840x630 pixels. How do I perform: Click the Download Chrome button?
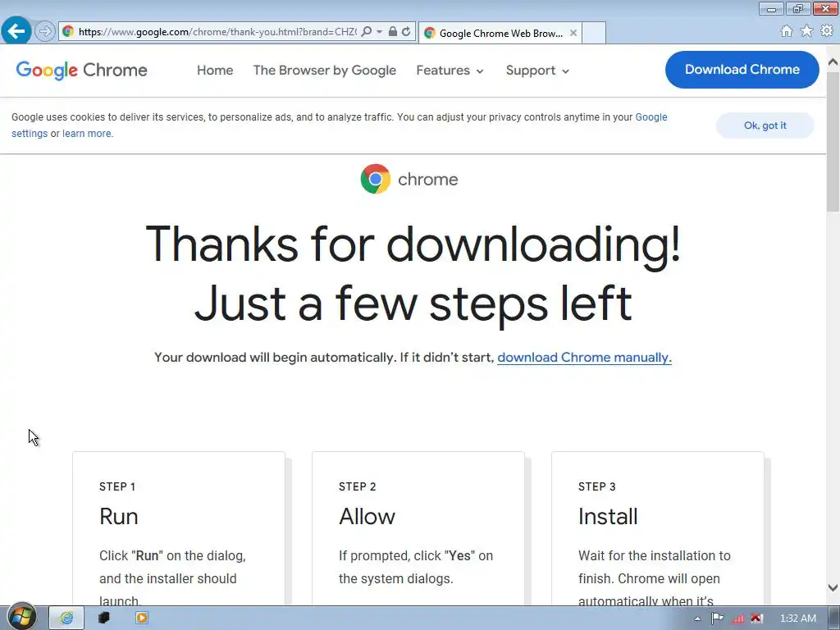pos(742,70)
